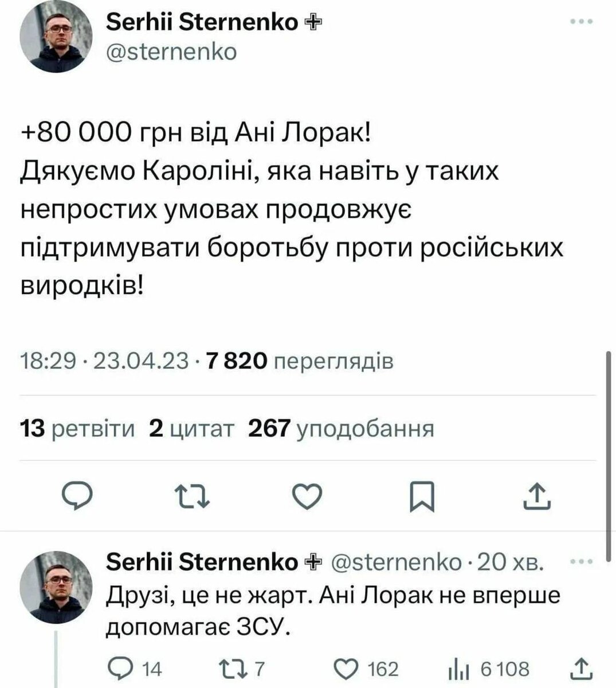Retweet the reply with 7 retweets
The image size is (616, 688).
click(x=241, y=669)
